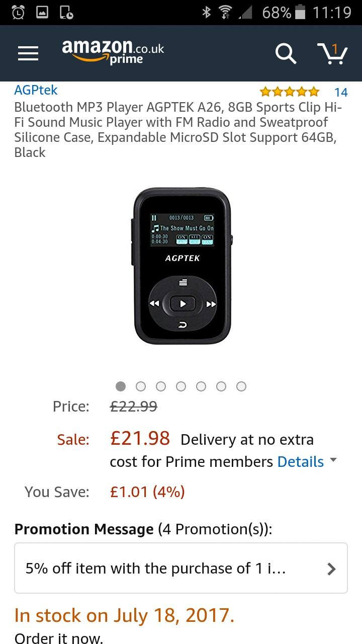Tap the five-star rating display
Screen dimensions: 362x644
pyautogui.click(x=289, y=92)
